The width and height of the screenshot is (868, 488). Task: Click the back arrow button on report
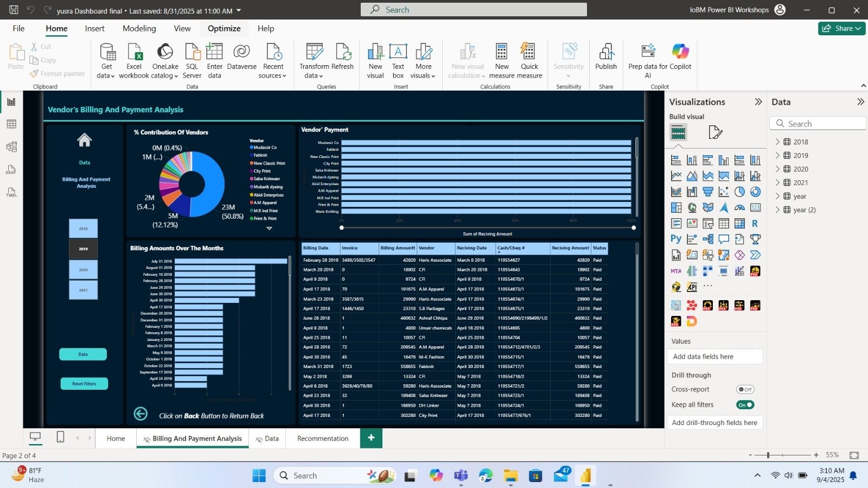[x=141, y=414]
